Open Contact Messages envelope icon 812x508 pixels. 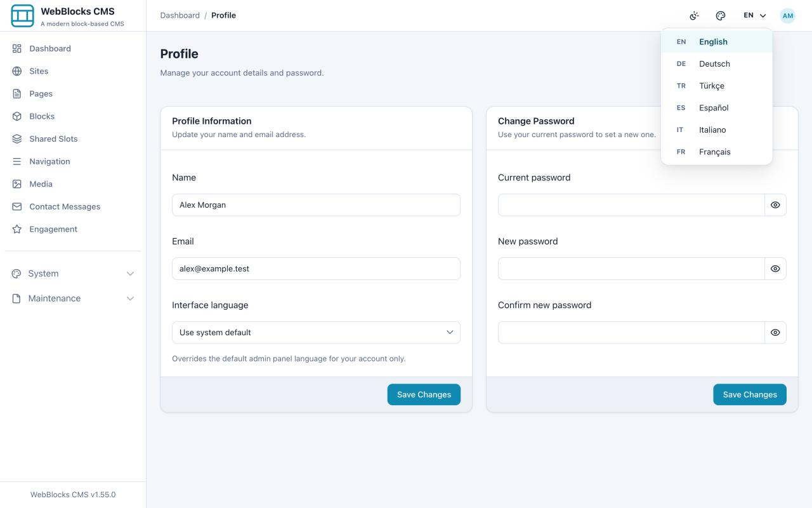(x=17, y=206)
